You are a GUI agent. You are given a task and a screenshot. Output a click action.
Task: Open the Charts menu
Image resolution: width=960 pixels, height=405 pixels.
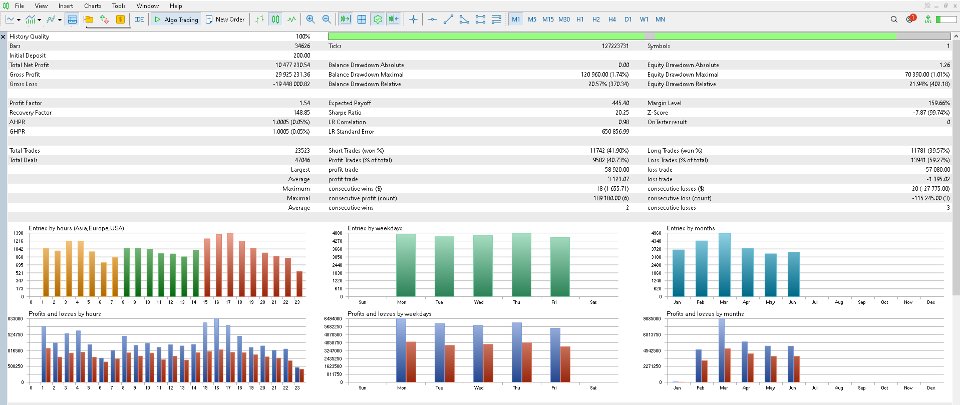click(92, 6)
